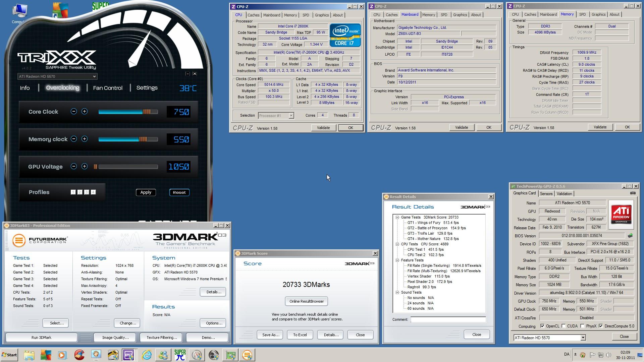The width and height of the screenshot is (644, 362).
Task: Decrease GPU Voltage with the minus icon
Action: (74, 166)
